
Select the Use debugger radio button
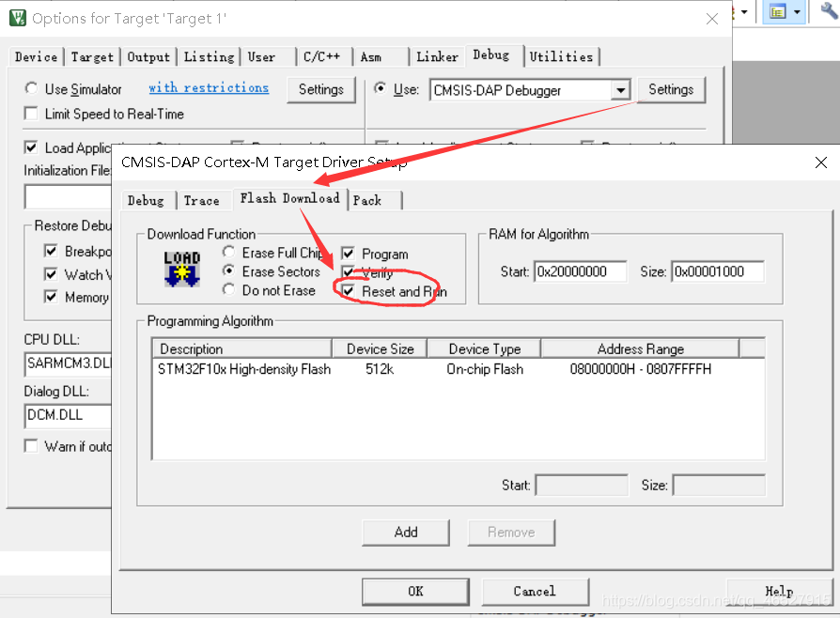380,88
